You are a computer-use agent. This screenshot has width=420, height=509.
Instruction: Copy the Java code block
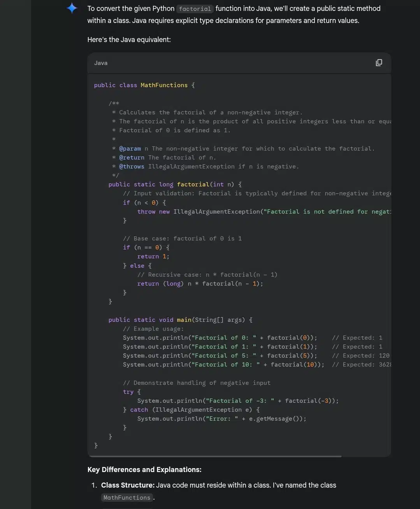tap(379, 63)
